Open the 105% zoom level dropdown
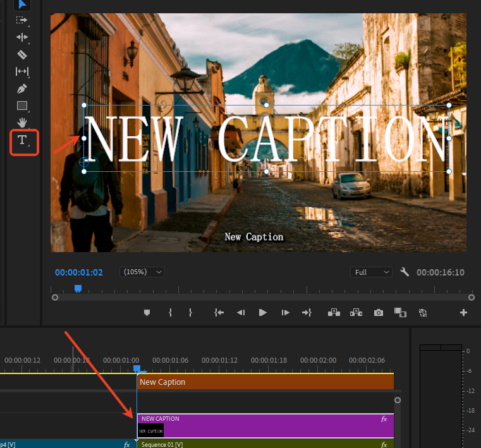 [x=142, y=272]
